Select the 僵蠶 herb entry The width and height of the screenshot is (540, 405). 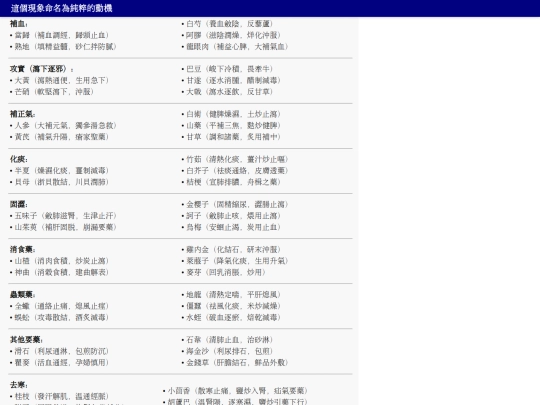click(231, 306)
